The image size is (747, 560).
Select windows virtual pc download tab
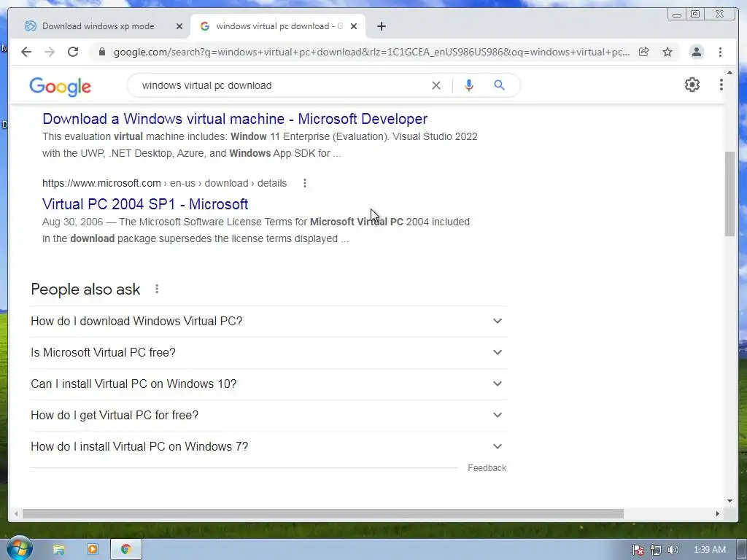coord(279,26)
